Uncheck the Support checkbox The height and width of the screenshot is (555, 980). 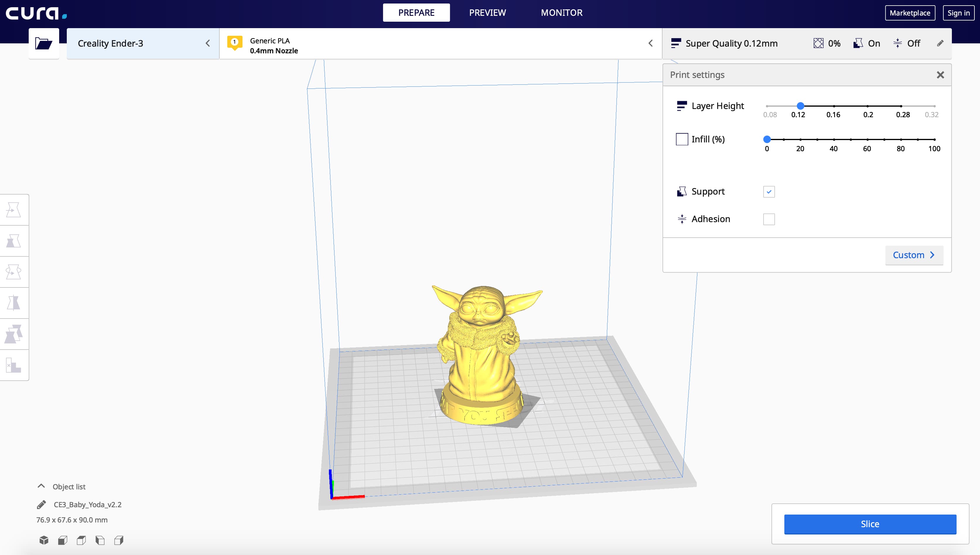click(769, 192)
